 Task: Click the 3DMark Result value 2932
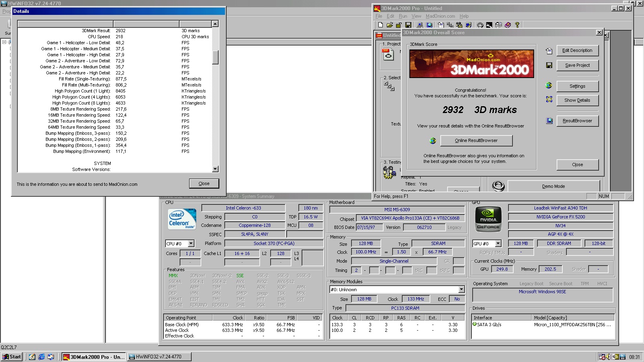[121, 31]
